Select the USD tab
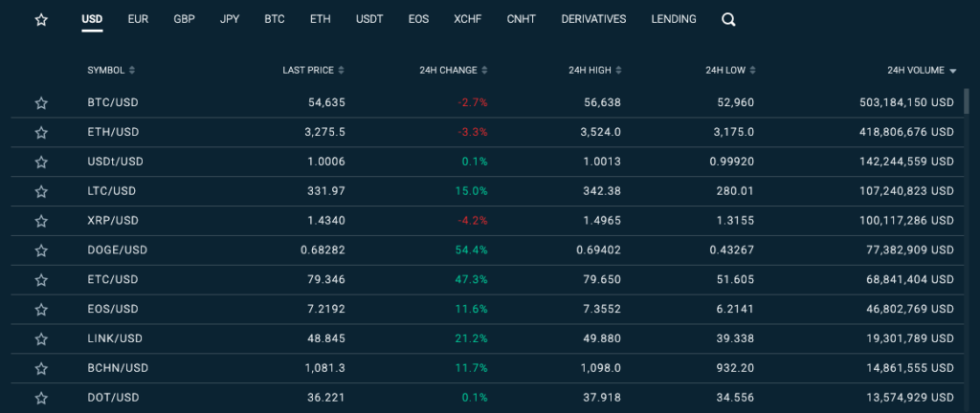 [92, 19]
